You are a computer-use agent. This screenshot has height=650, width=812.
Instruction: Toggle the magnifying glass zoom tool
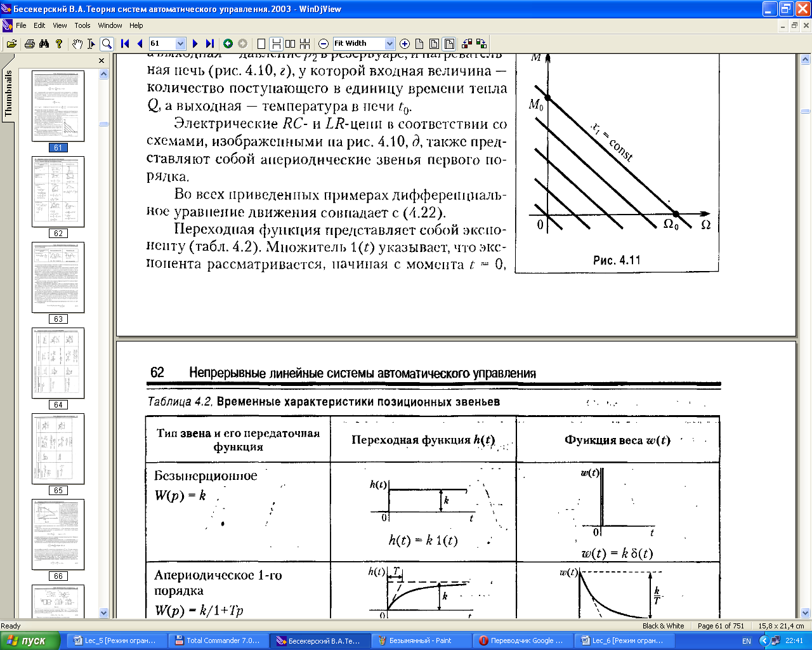[107, 44]
